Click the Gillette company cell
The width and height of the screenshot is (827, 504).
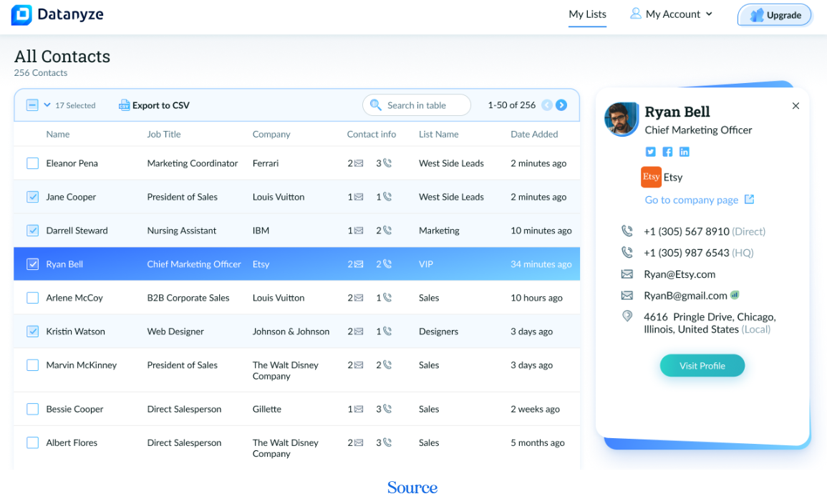(x=267, y=409)
